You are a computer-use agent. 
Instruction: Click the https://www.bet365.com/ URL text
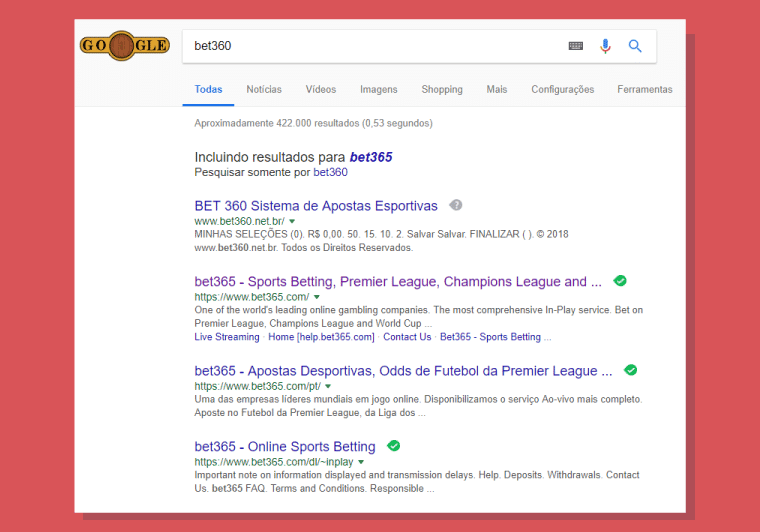tap(252, 297)
